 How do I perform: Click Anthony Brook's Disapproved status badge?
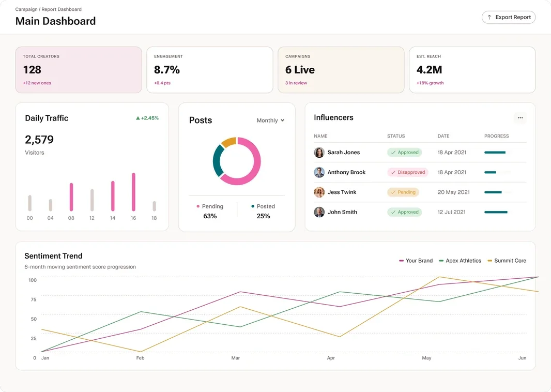(408, 172)
